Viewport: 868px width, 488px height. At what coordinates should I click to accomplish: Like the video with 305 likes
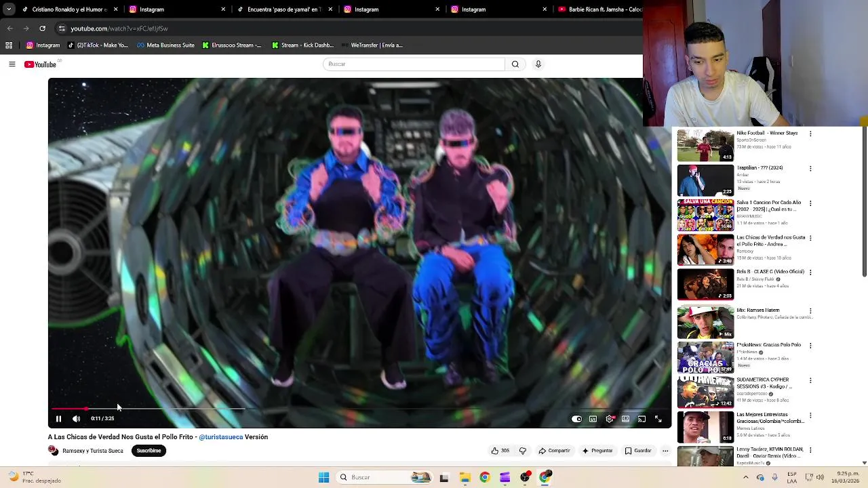500,451
